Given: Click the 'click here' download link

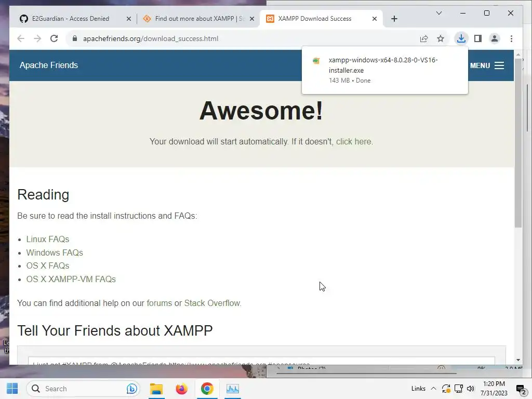Looking at the screenshot, I should coord(354,141).
